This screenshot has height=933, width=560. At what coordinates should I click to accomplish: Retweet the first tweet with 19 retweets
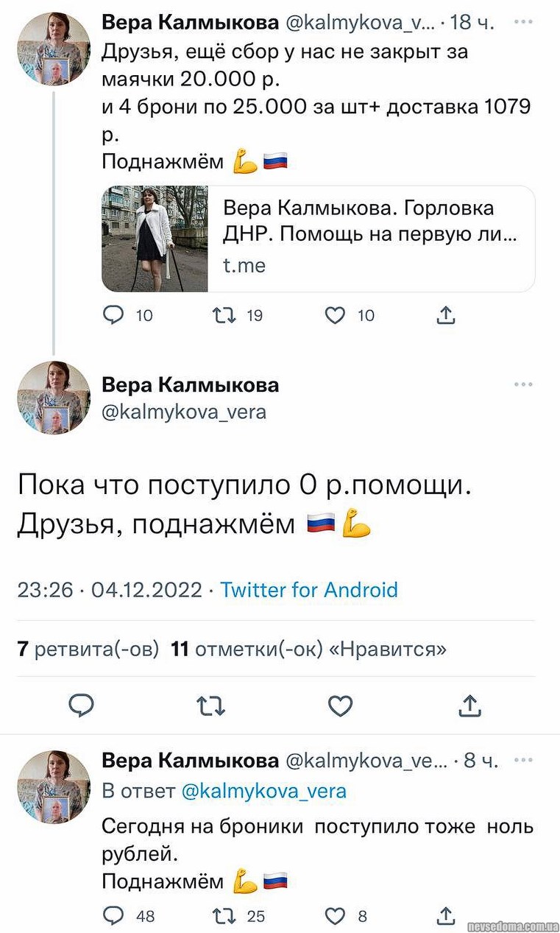click(221, 315)
